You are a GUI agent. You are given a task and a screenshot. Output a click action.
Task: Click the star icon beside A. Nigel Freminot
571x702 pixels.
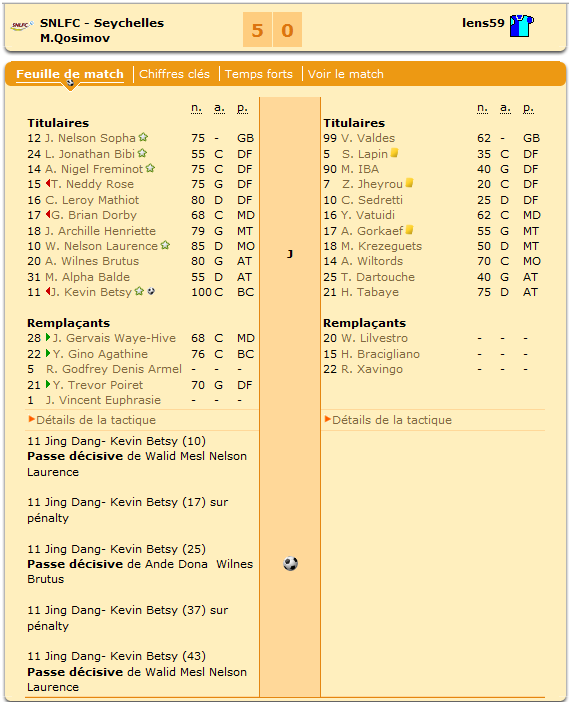[150, 168]
